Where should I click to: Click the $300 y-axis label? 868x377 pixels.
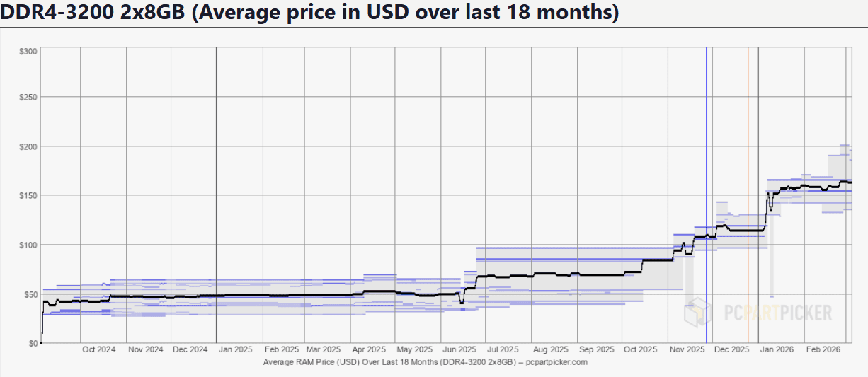coord(28,51)
